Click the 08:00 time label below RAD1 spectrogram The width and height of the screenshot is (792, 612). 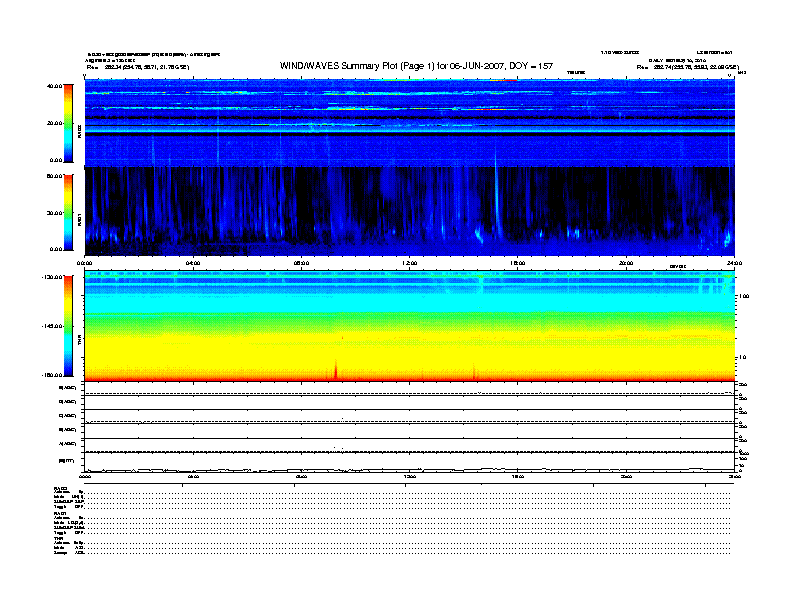[x=301, y=263]
